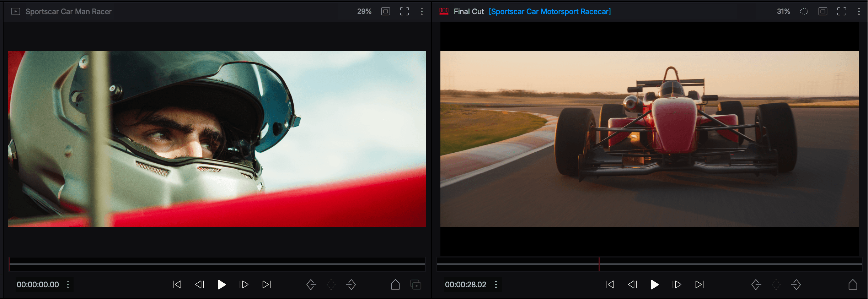Step forward one frame in source viewer
868x299 pixels.
(x=244, y=284)
